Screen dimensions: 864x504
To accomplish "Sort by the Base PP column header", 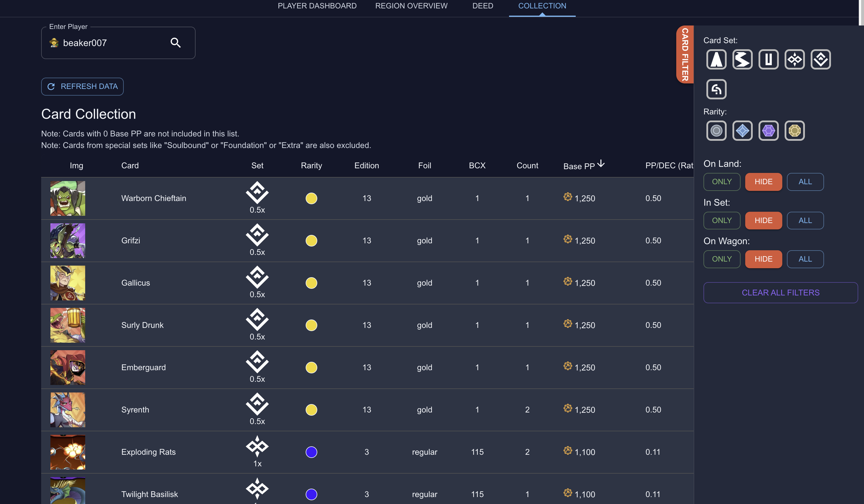I will click(x=579, y=166).
